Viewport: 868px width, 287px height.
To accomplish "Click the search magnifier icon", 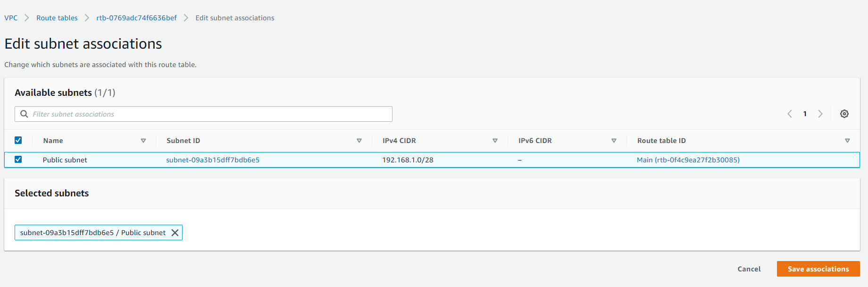I will click(24, 114).
